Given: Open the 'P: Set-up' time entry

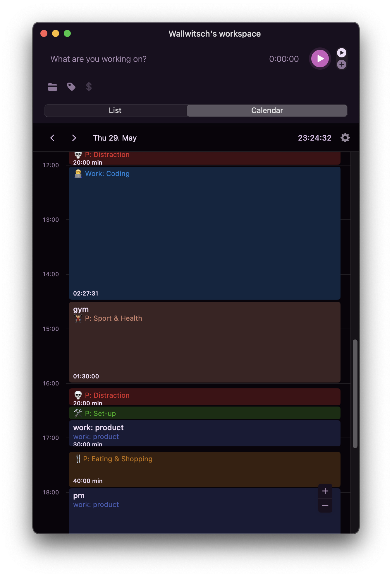Looking at the screenshot, I should 205,413.
